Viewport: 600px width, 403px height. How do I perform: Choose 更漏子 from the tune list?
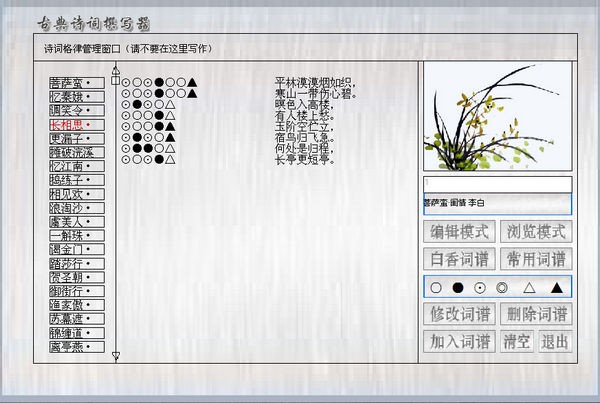coord(77,139)
